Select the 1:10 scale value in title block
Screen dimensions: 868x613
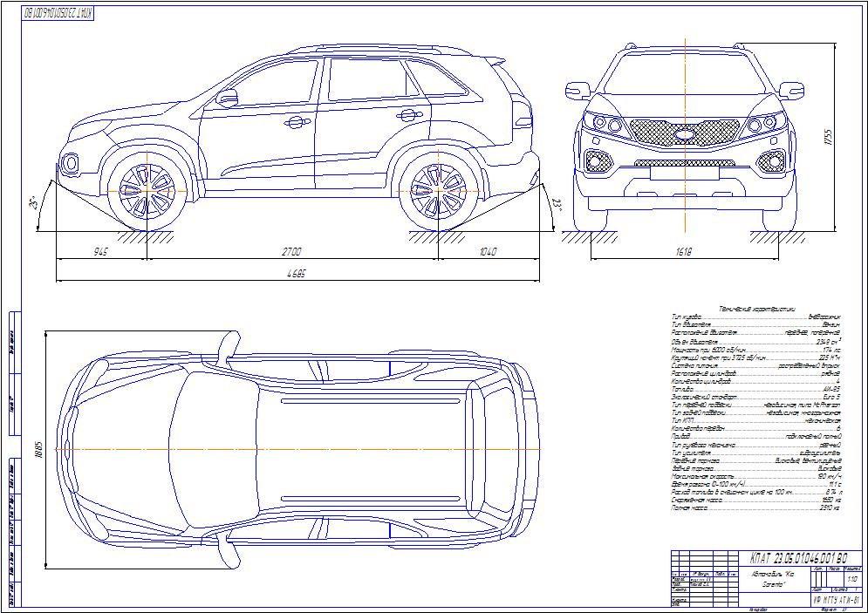tap(852, 579)
